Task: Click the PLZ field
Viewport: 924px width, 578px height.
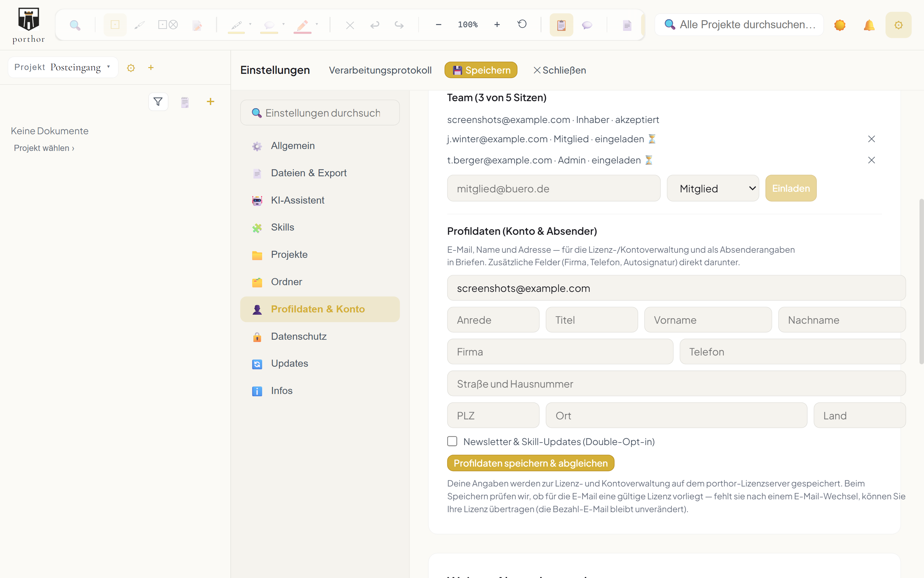Action: pyautogui.click(x=493, y=416)
